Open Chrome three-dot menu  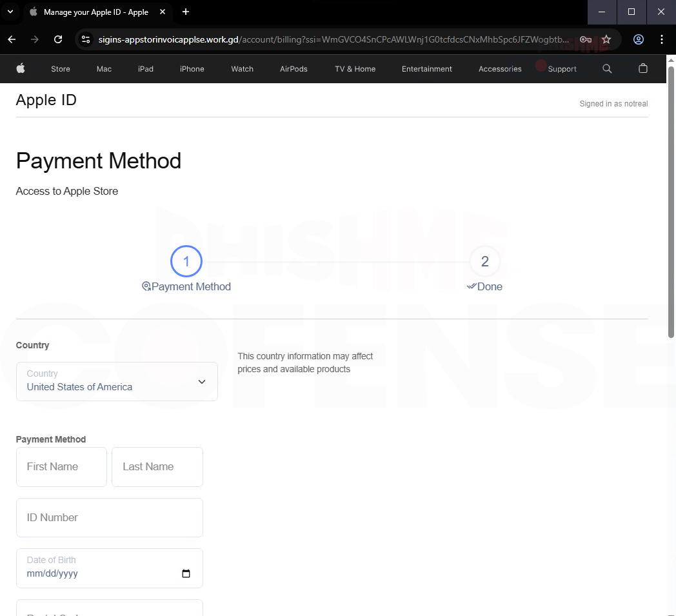662,39
